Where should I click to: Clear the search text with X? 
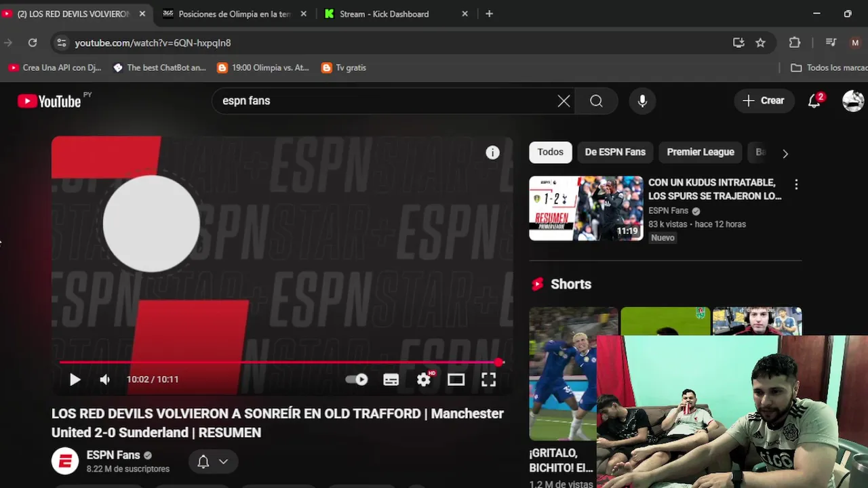click(564, 101)
